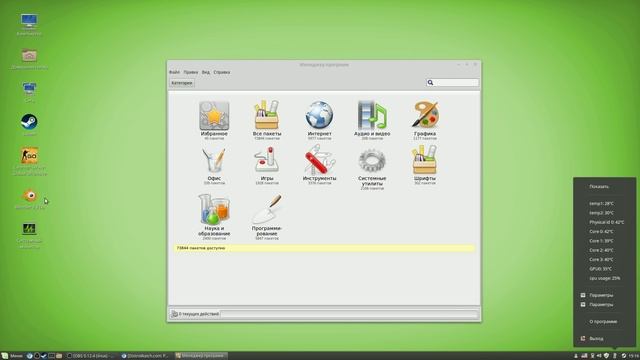Open the Интернет globe category
Viewport: 640px width, 360px height.
(319, 120)
